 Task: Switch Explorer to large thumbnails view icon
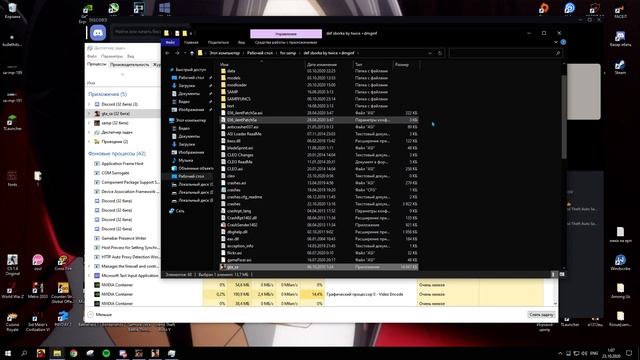click(562, 274)
